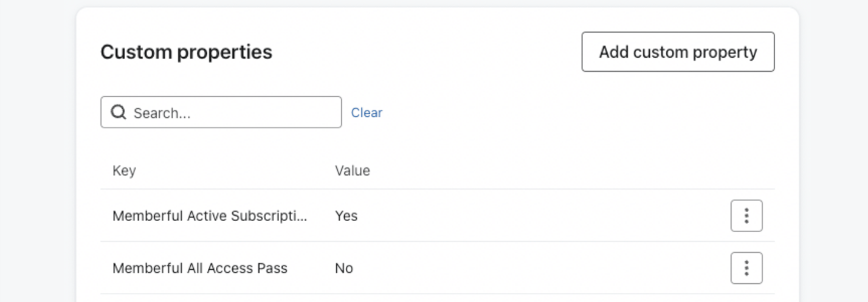The image size is (868, 302).
Task: Select the Memberful Active Subscripti... key cell
Action: 210,216
